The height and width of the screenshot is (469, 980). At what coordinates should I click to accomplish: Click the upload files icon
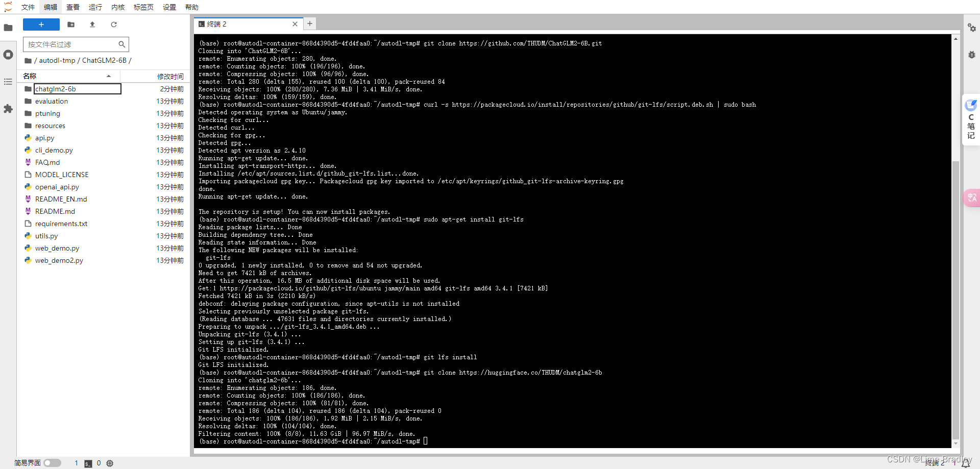92,24
